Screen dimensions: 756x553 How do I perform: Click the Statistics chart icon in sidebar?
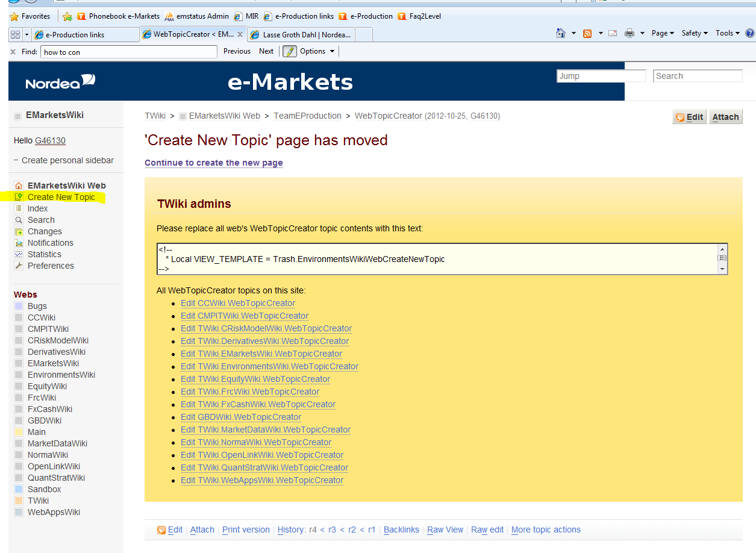coord(19,254)
